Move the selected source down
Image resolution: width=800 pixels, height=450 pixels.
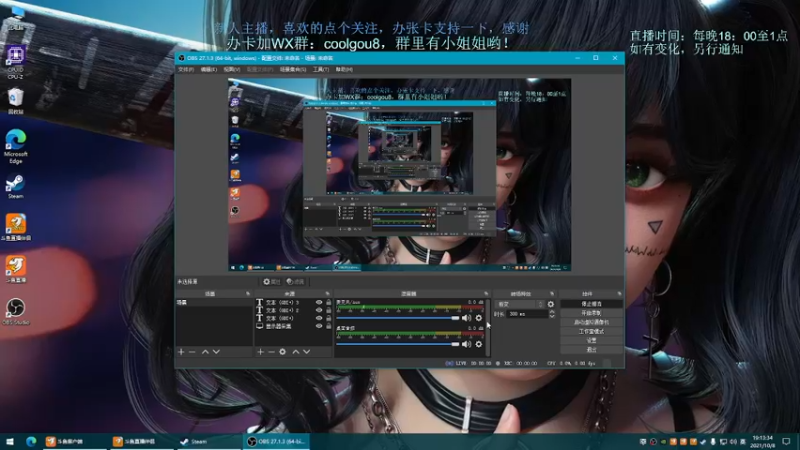[307, 352]
